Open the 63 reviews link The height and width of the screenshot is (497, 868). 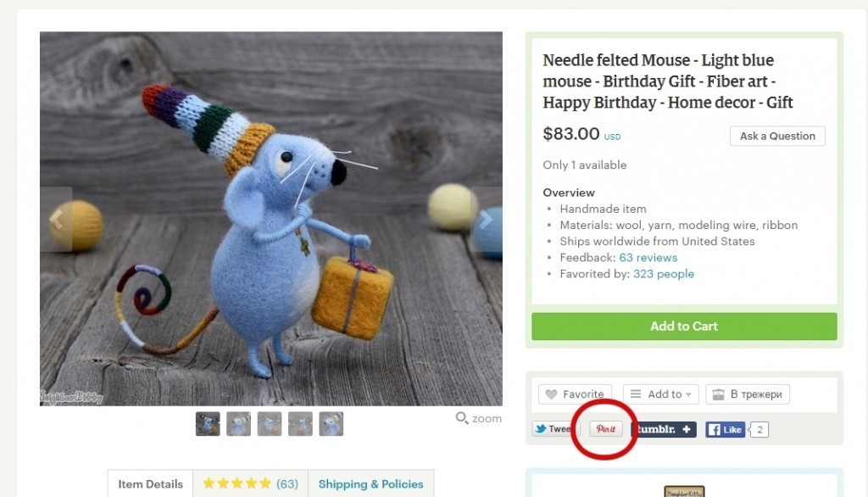648,258
